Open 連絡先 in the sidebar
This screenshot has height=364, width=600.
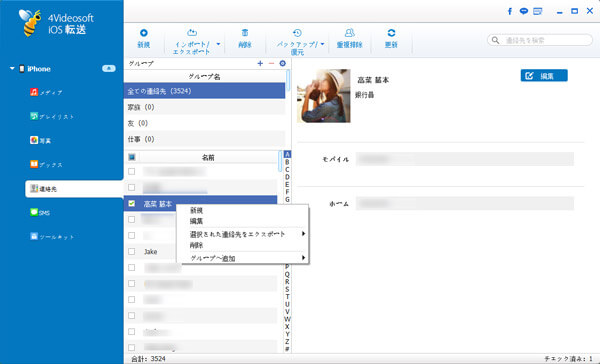coord(74,189)
